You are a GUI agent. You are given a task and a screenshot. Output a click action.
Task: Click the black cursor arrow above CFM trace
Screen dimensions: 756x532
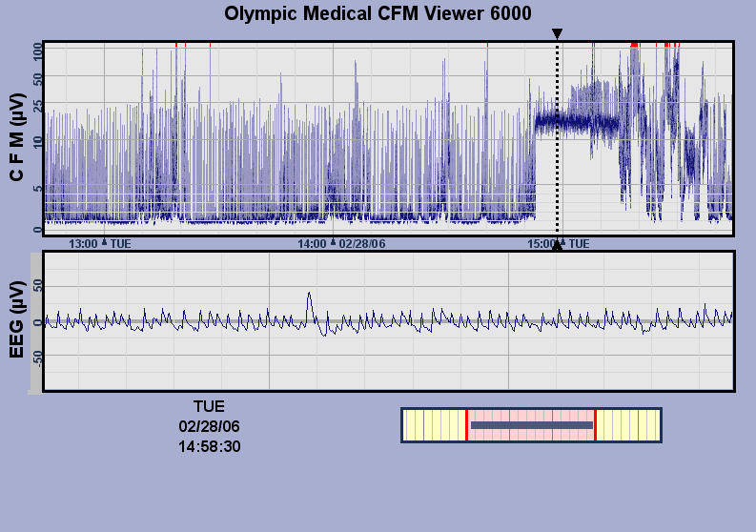(x=557, y=34)
